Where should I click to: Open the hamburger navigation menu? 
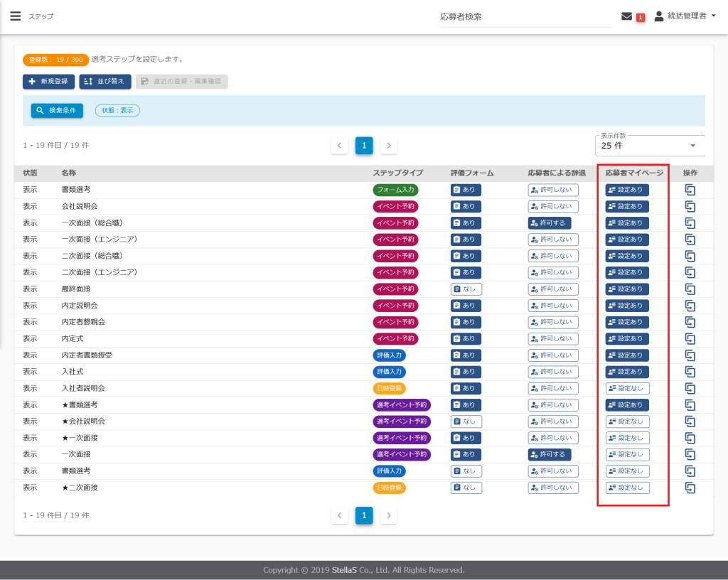(15, 16)
